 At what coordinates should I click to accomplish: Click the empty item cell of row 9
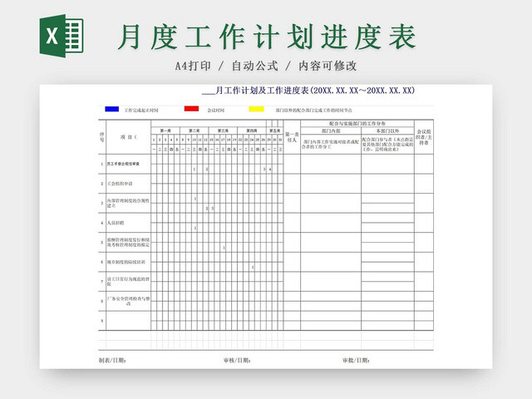click(128, 321)
